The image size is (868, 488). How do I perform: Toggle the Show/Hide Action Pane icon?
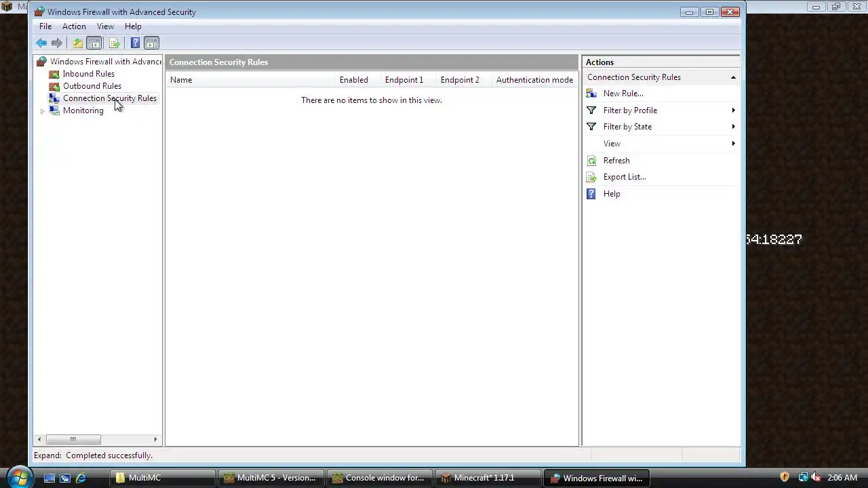[x=152, y=43]
